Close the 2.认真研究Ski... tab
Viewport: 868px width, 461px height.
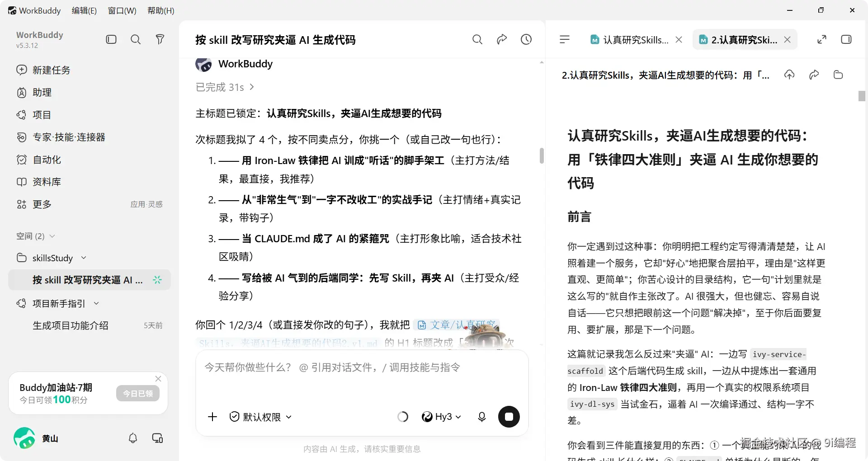787,40
